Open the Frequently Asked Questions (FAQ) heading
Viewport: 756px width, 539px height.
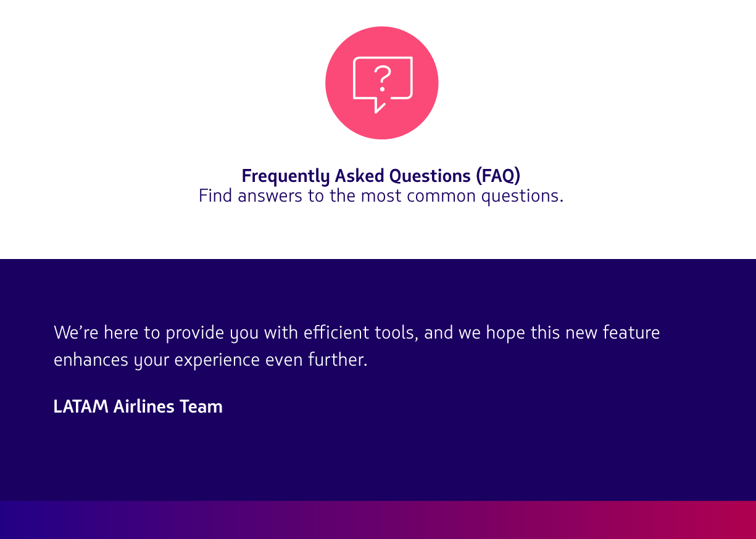coord(381,176)
